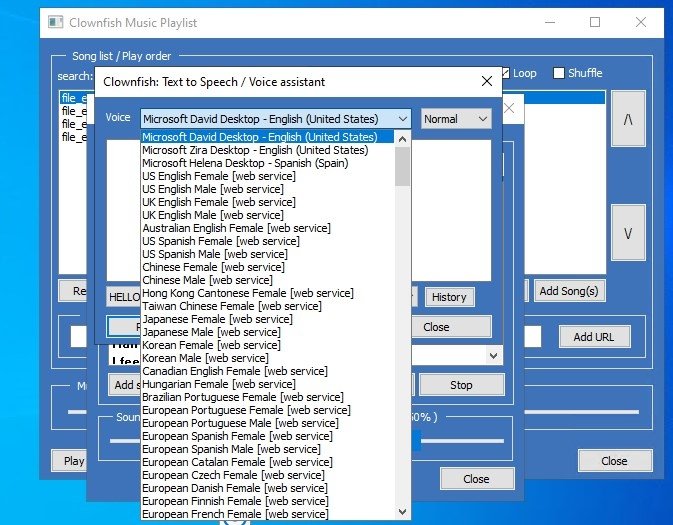Select European Spanish Female voice
The width and height of the screenshot is (673, 525).
click(267, 436)
